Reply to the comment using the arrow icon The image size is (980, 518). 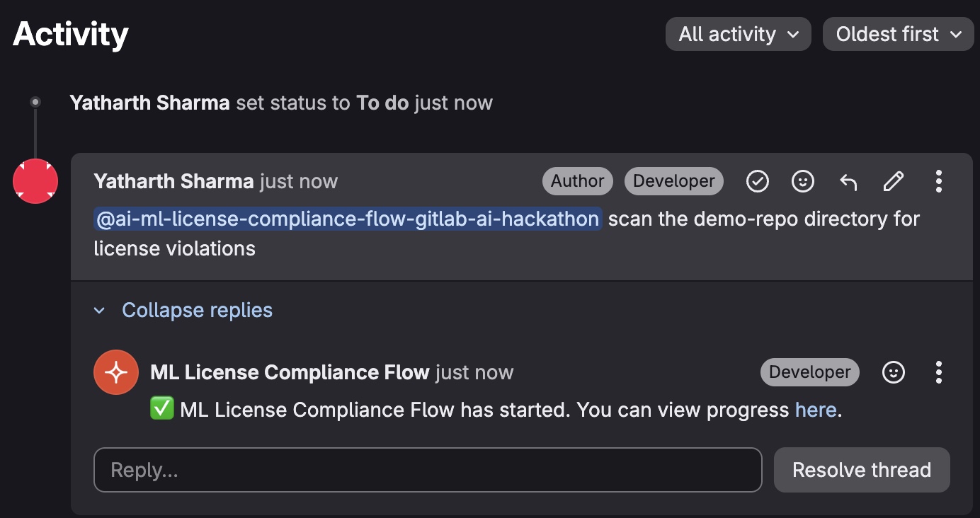point(848,181)
